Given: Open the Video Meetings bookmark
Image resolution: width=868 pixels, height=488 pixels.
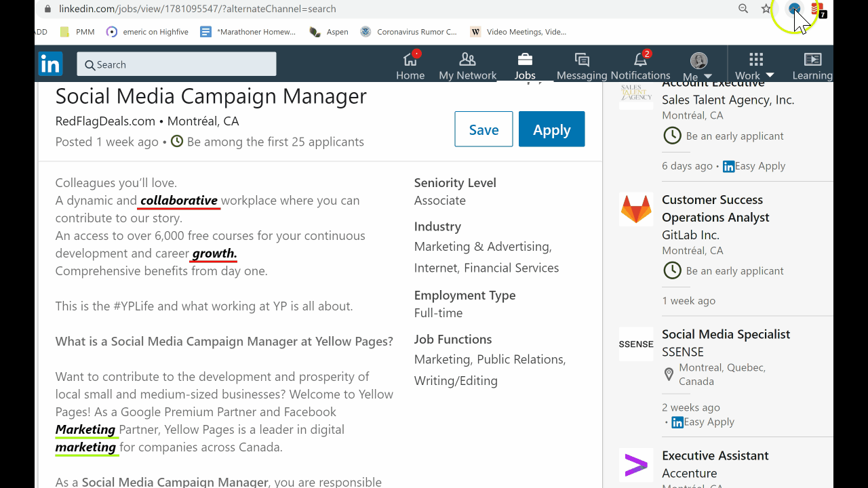Looking at the screenshot, I should click(x=518, y=32).
